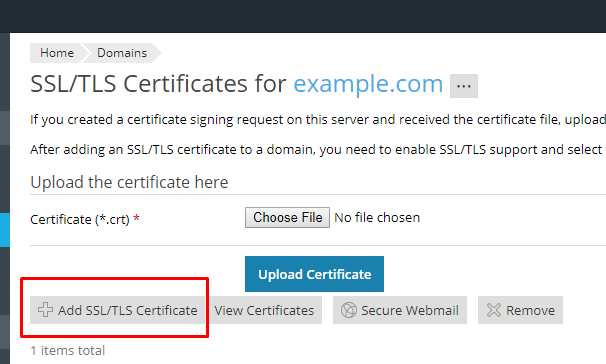Click the Choose File button
Viewport: 606px width, 364px height.
[287, 218]
